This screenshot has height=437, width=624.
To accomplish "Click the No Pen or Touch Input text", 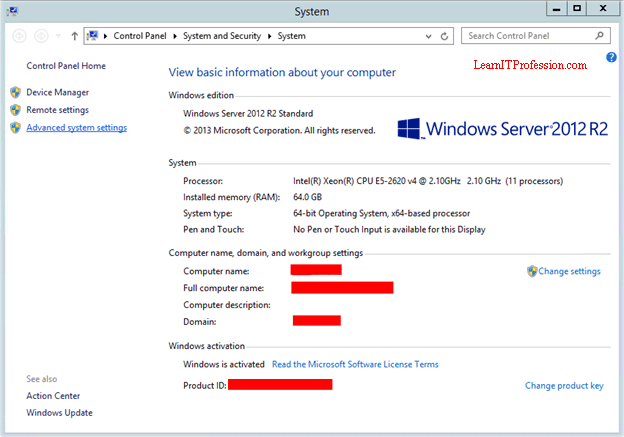I will click(389, 230).
